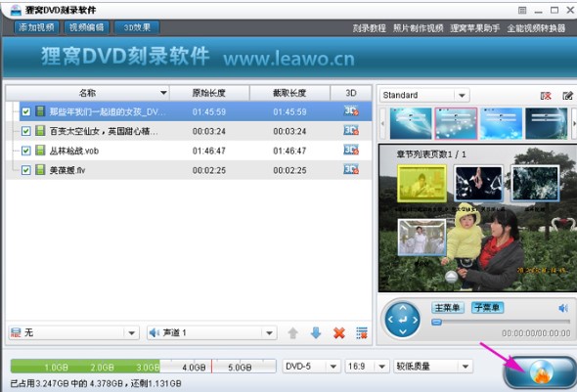
Task: Click the disable menu icon with red X
Action: 546,96
